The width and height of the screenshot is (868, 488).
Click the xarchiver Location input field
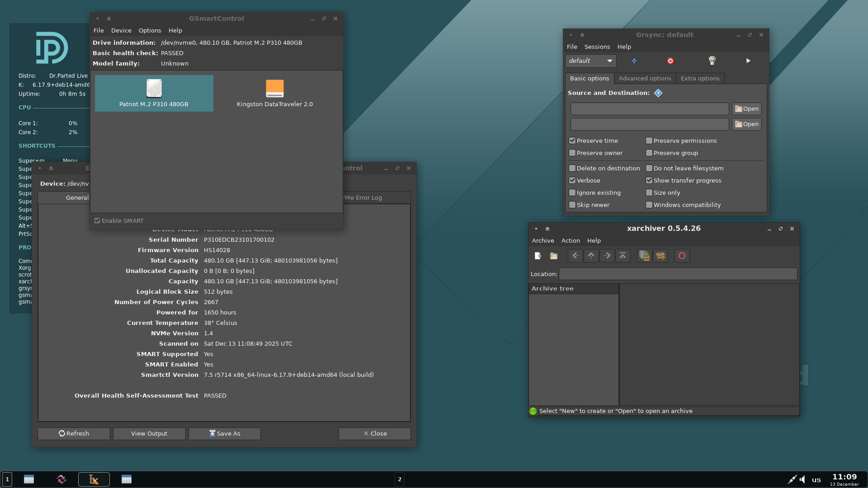678,274
